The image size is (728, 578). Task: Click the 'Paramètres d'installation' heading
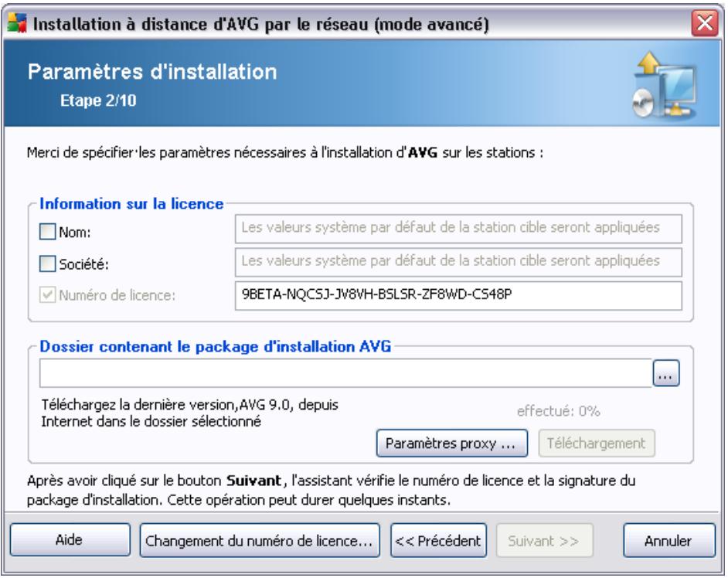tap(152, 72)
